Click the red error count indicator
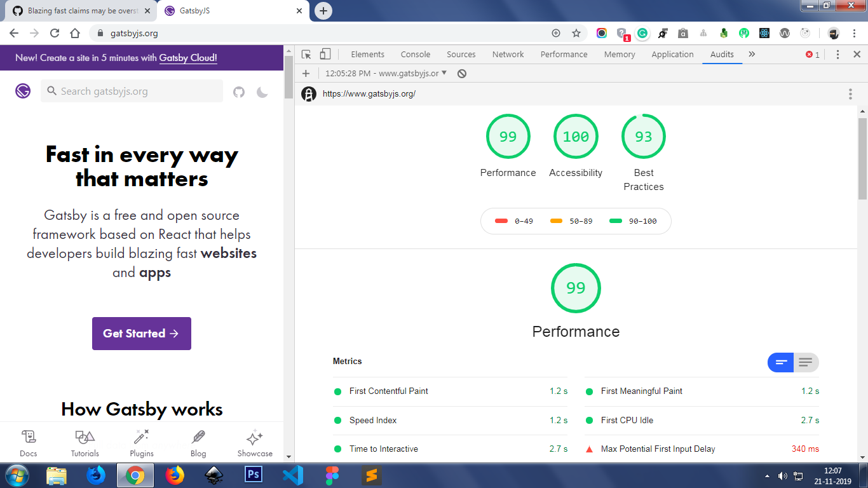The image size is (868, 488). coord(813,55)
